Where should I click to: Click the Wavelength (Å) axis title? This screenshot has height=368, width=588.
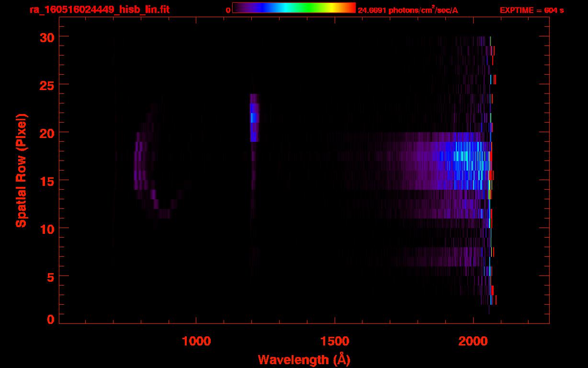(304, 359)
